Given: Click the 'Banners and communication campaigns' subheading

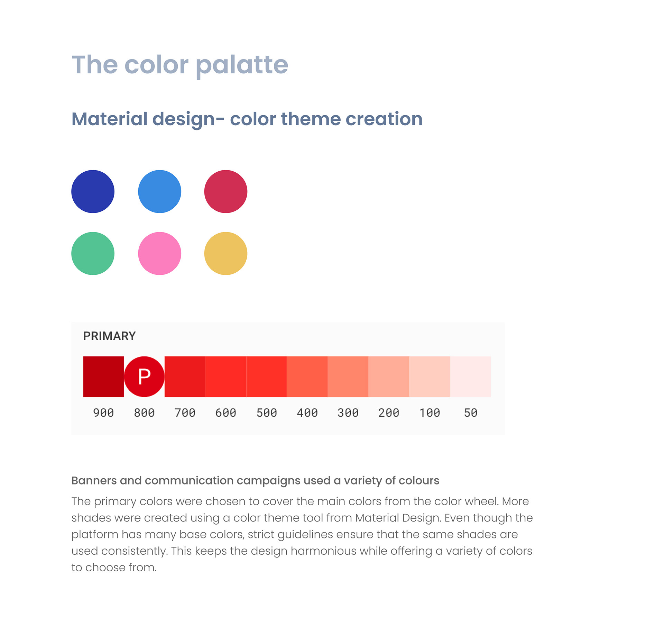Looking at the screenshot, I should 255,480.
